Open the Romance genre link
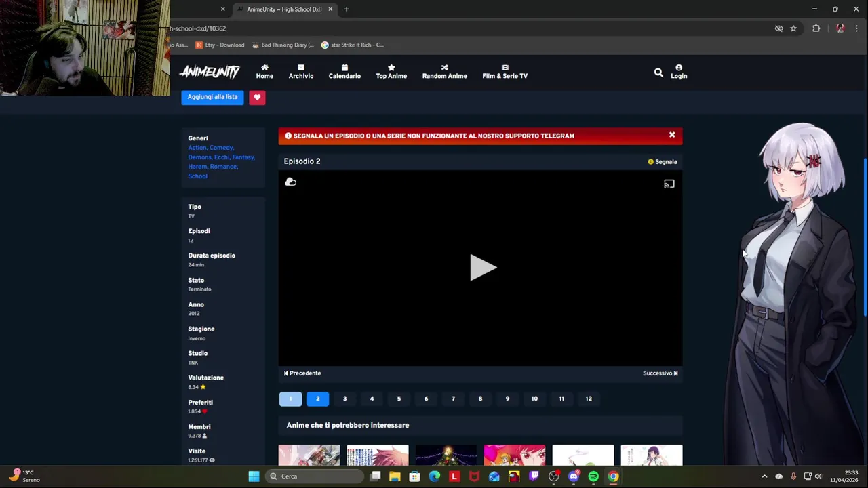 tap(224, 167)
